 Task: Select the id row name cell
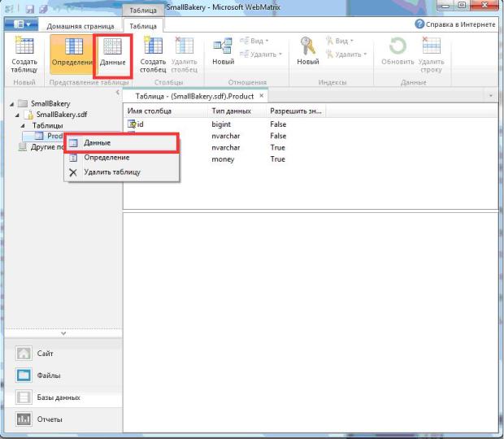pyautogui.click(x=140, y=124)
